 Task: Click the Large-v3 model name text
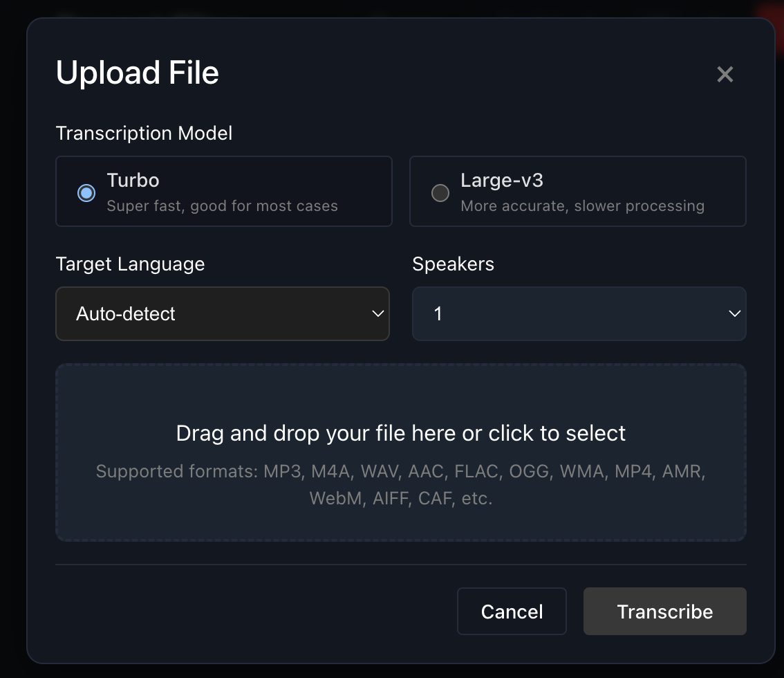click(502, 181)
